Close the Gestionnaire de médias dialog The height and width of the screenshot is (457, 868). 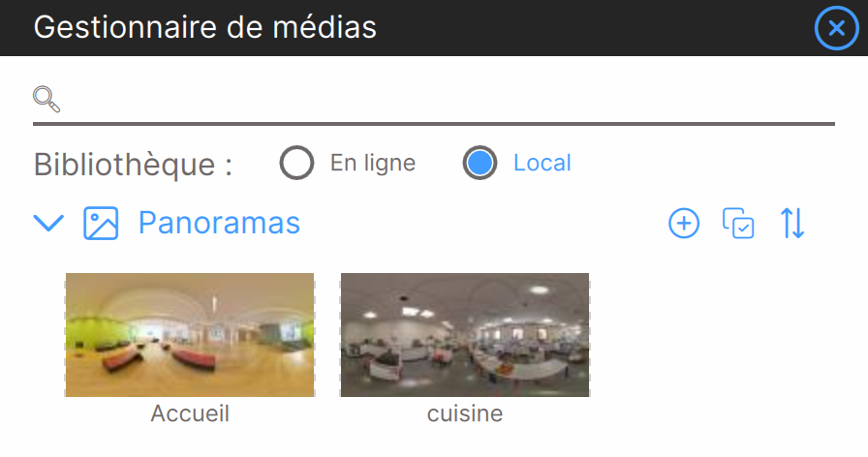tap(836, 28)
